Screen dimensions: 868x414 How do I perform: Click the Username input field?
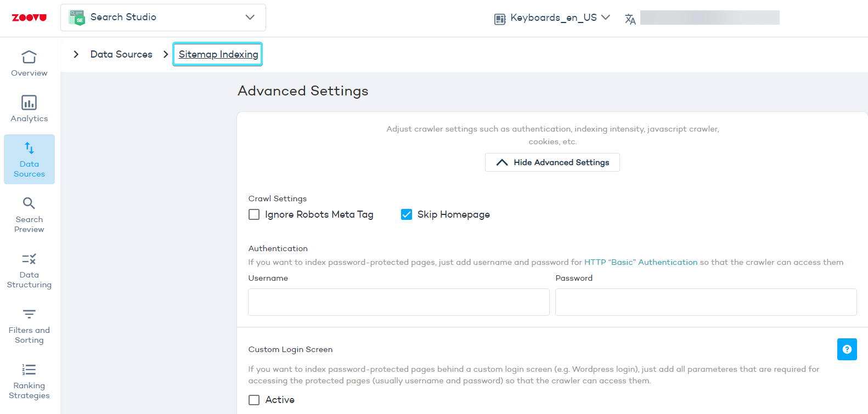(398, 302)
